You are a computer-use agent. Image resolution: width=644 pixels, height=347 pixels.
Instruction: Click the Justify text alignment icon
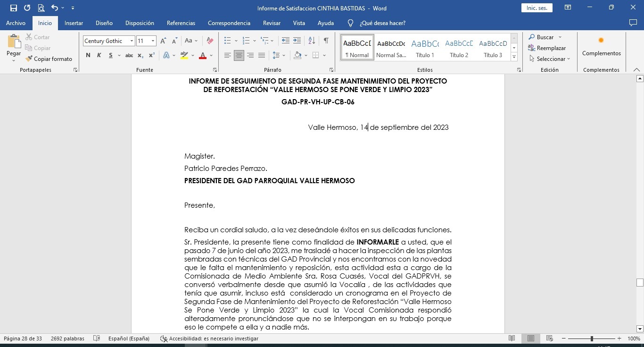pos(262,56)
